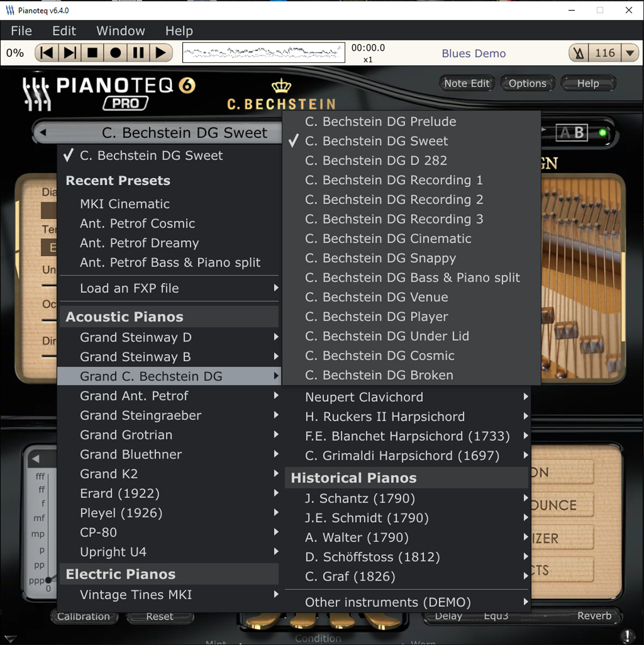The height and width of the screenshot is (645, 644).
Task: Expand Grand Ant. Petrof submenu
Action: [x=169, y=396]
